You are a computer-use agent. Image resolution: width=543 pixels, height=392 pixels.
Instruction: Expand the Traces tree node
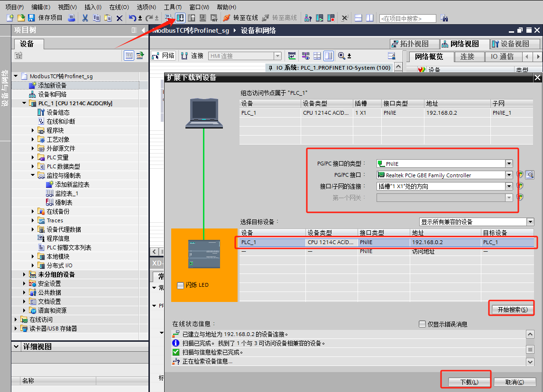pos(33,220)
